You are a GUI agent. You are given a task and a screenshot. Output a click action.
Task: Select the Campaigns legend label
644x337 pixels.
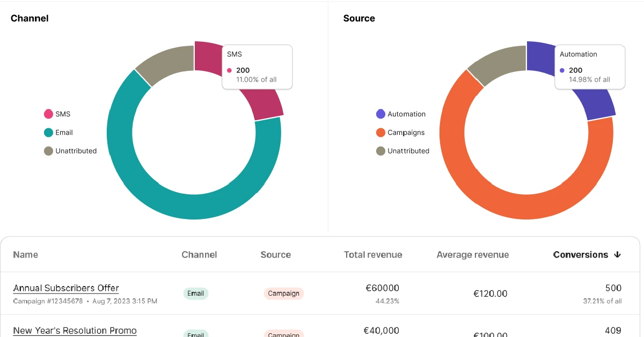point(406,133)
